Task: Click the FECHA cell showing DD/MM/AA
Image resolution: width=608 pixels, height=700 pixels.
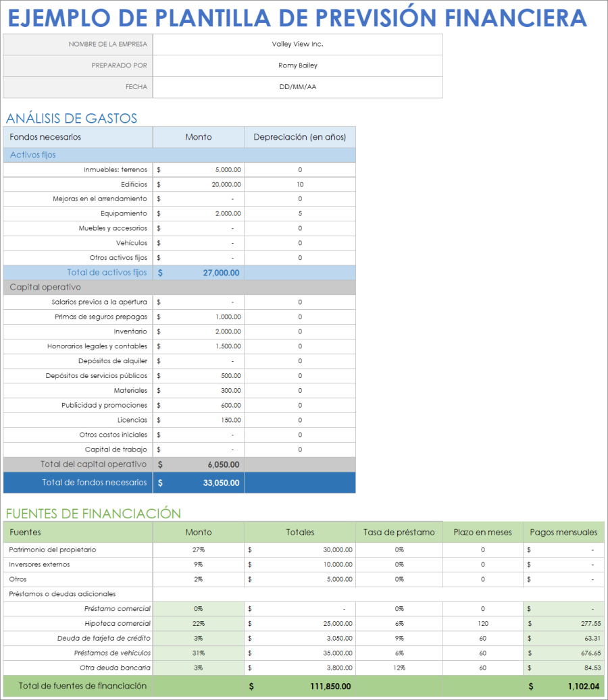Action: pyautogui.click(x=297, y=87)
